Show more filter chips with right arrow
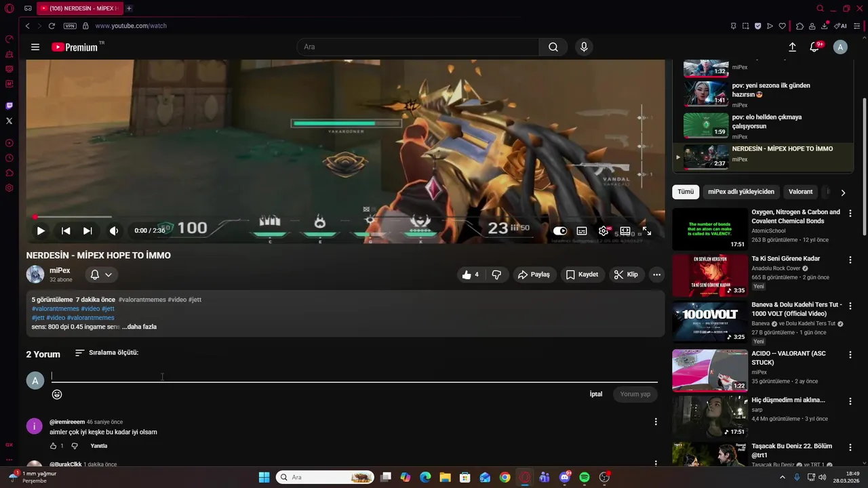Image resolution: width=868 pixels, height=488 pixels. coord(843,192)
